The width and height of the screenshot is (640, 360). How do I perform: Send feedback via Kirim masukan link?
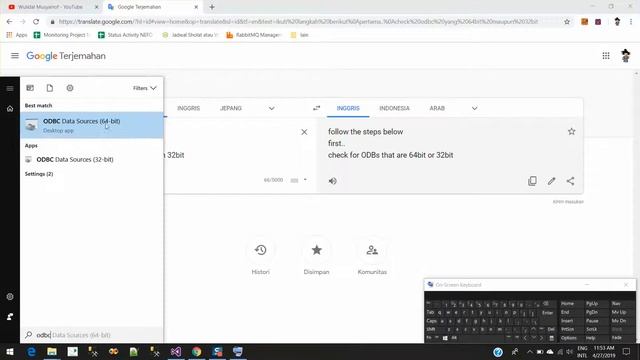click(568, 202)
